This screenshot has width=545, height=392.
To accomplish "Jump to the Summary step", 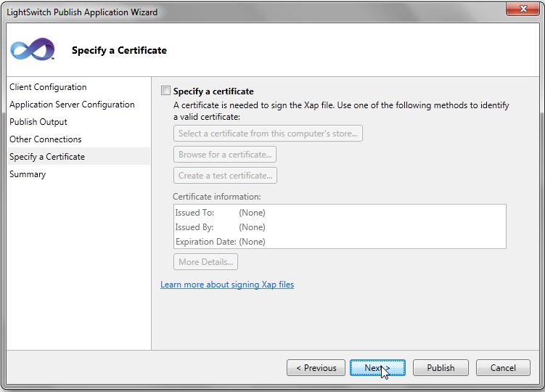I will (x=28, y=174).
